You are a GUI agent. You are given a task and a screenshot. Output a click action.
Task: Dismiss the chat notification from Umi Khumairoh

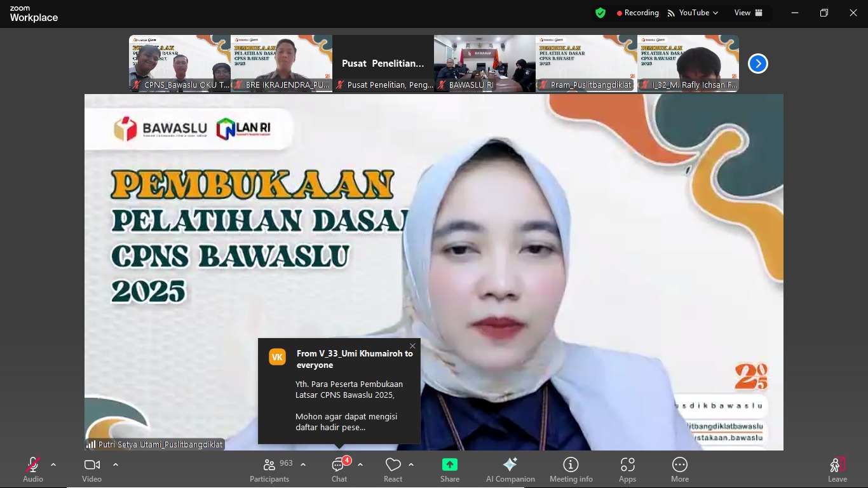(x=412, y=346)
